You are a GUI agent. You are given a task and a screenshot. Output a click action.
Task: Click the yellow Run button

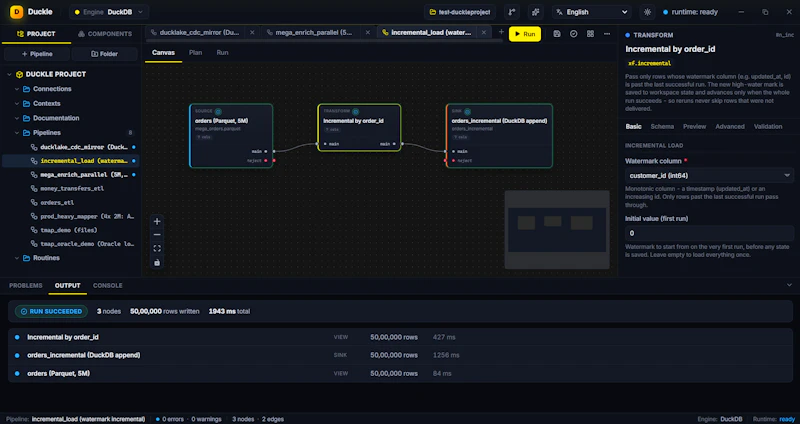[x=524, y=34]
